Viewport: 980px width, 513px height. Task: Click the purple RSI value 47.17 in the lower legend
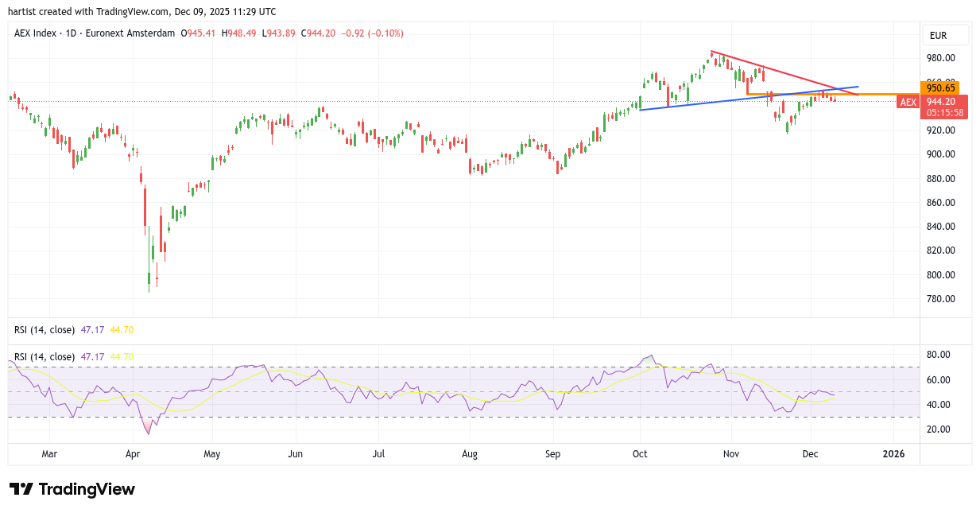click(x=92, y=357)
